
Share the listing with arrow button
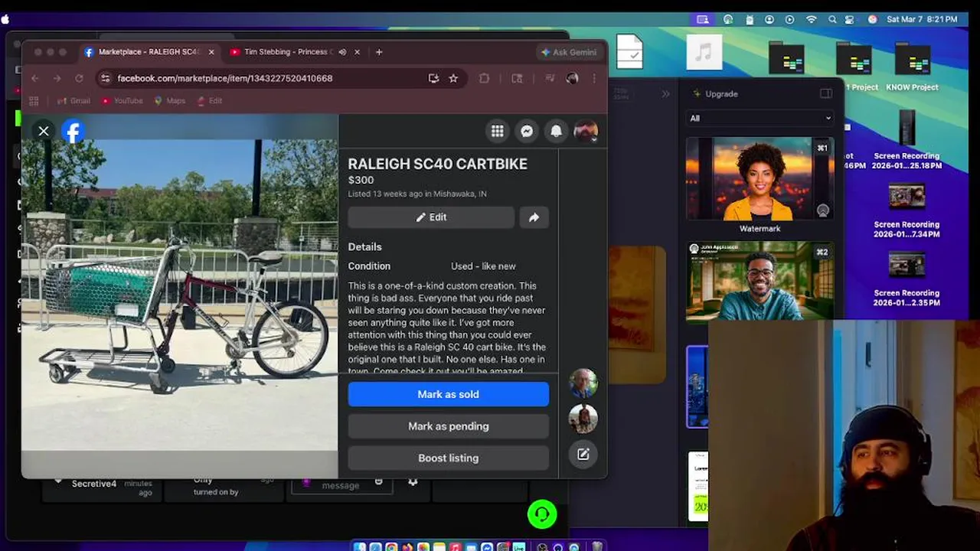pos(534,217)
